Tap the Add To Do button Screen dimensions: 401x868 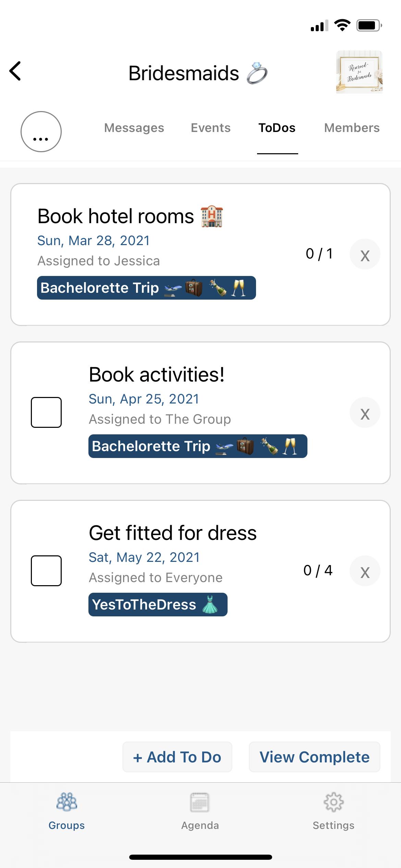[x=177, y=757]
